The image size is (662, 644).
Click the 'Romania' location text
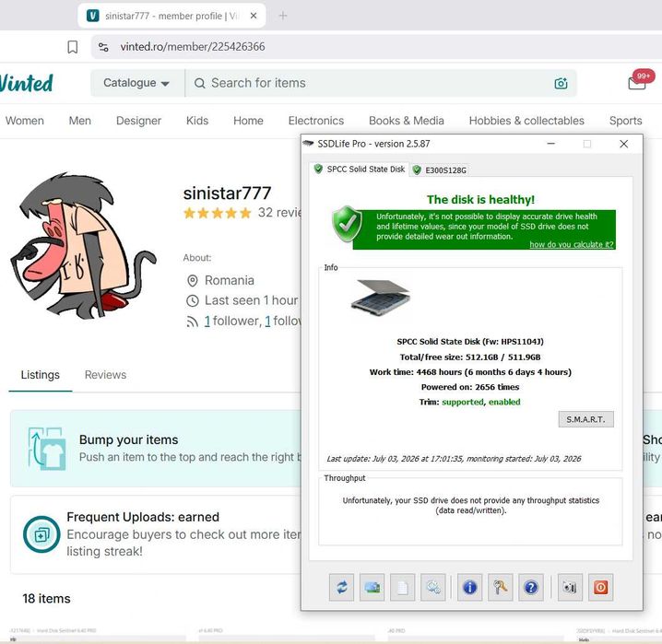(230, 280)
